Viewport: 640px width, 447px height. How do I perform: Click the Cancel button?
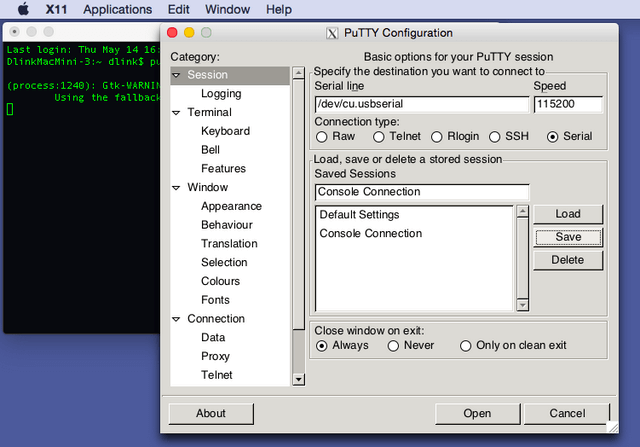point(567,414)
